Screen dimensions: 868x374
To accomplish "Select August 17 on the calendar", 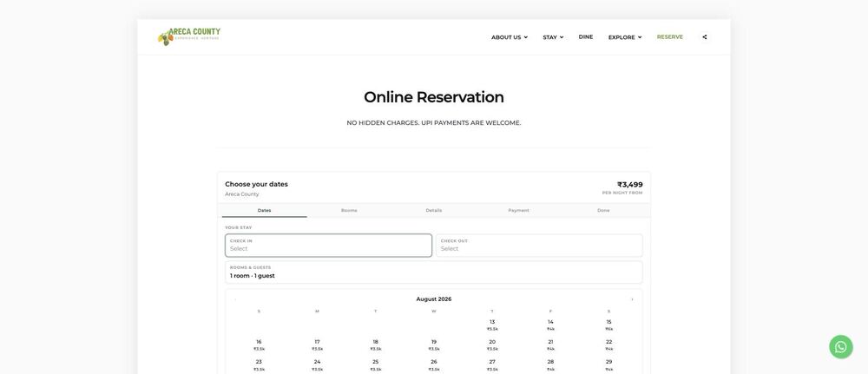I will [x=317, y=345].
